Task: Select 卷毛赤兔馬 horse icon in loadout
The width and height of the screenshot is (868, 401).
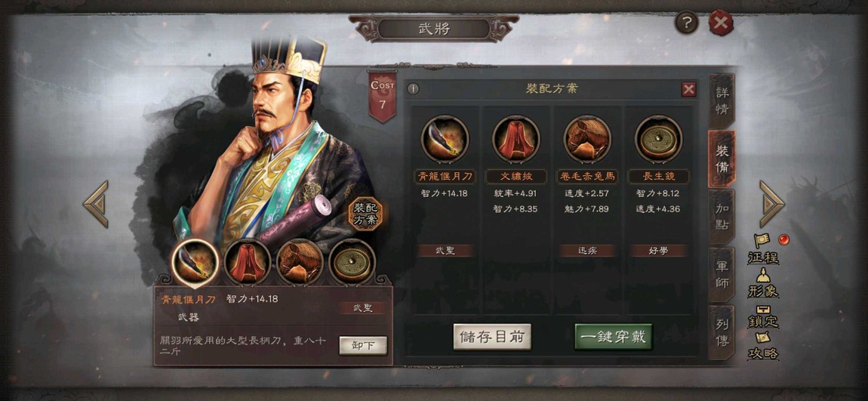Action: click(586, 139)
